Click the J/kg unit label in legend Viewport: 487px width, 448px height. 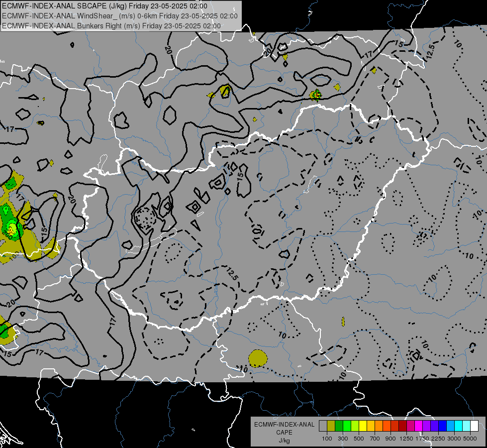tap(284, 441)
